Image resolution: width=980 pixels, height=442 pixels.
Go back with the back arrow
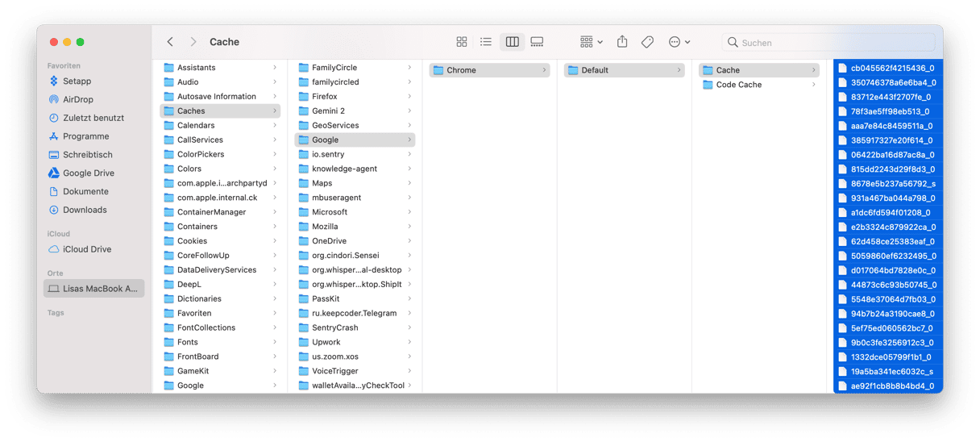pos(170,42)
